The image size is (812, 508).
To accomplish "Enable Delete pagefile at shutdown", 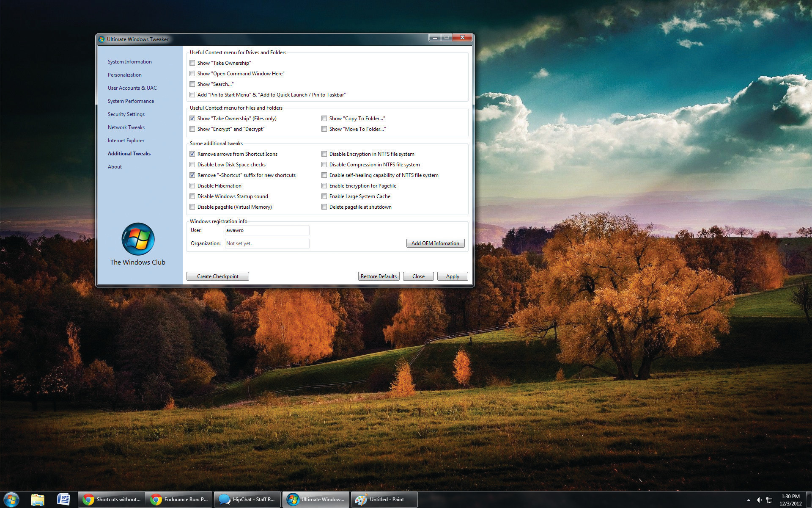I will (x=324, y=207).
